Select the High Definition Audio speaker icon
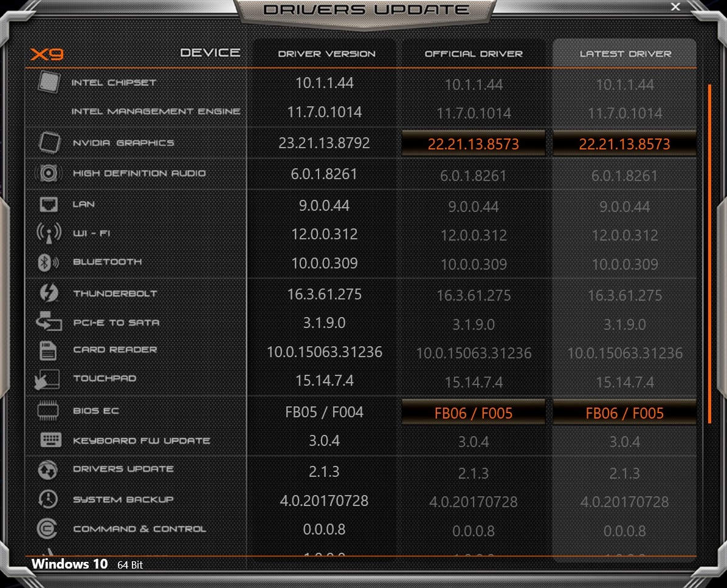 pyautogui.click(x=48, y=173)
